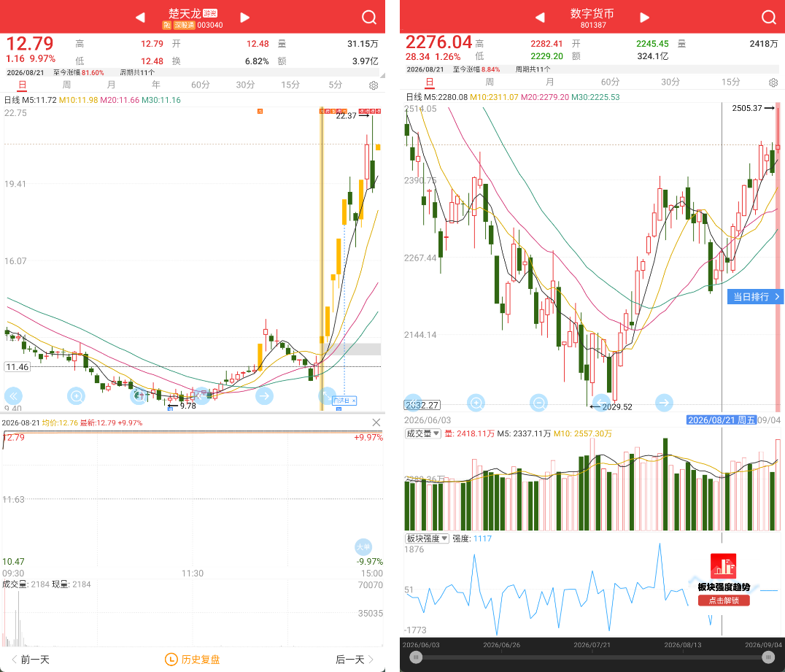
Task: Go to 前一天 replay
Action: click(31, 660)
